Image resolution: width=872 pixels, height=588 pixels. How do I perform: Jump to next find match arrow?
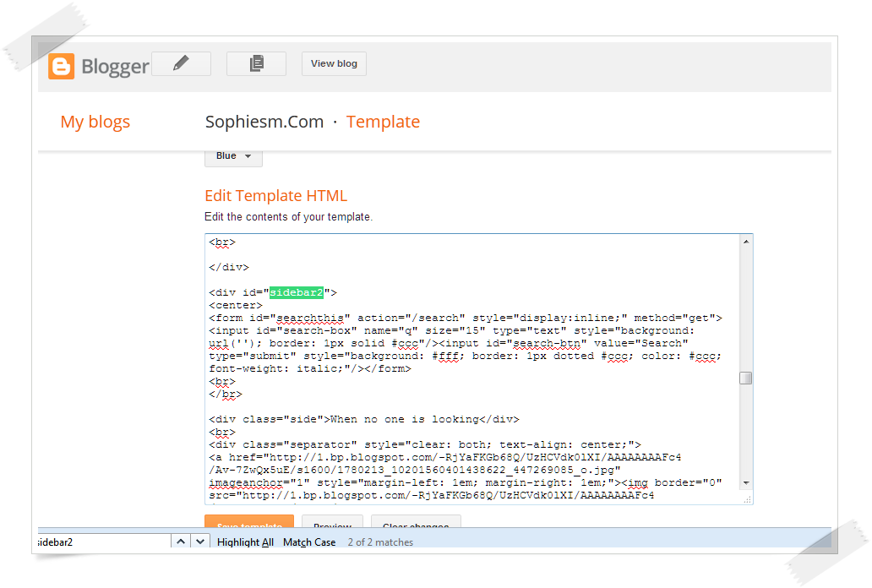[x=199, y=542]
